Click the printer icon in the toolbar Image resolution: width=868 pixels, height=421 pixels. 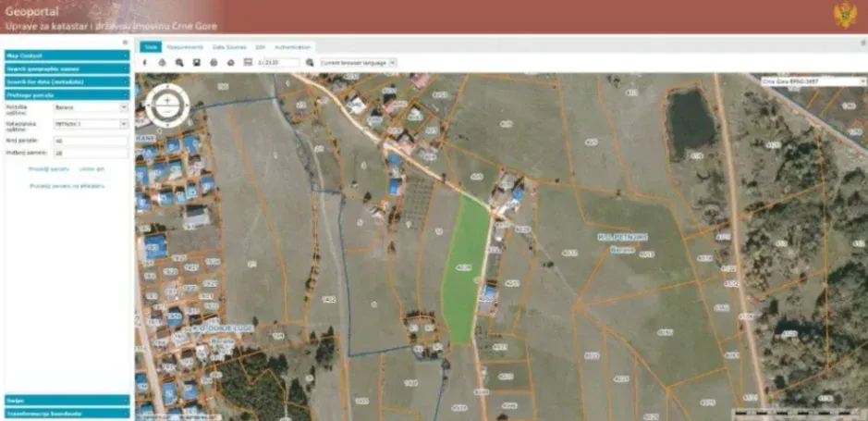(214, 63)
